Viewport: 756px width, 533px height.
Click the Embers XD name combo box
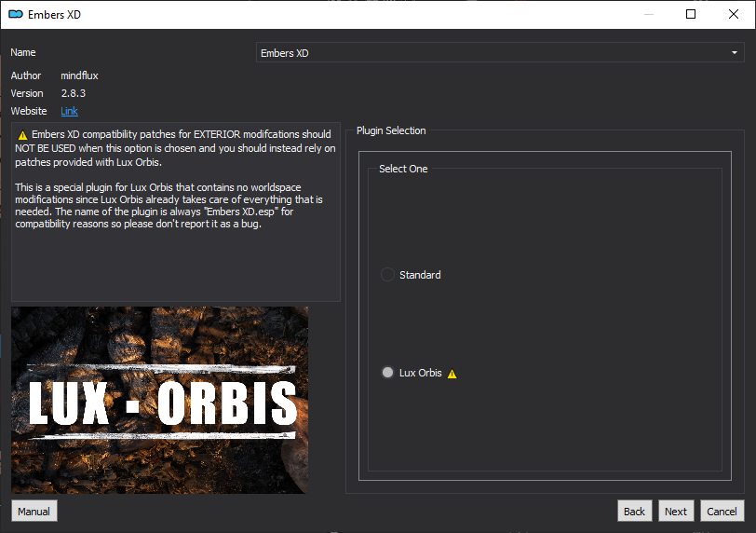click(500, 52)
